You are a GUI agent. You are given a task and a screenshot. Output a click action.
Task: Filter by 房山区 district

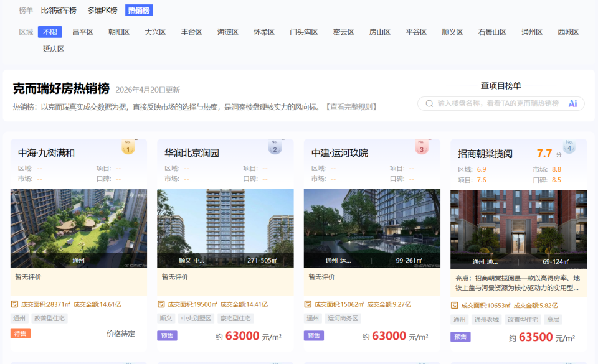[380, 32]
